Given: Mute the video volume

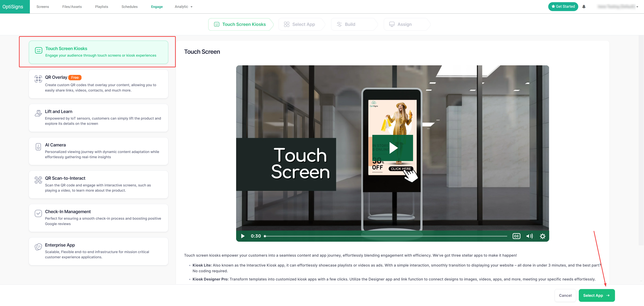Looking at the screenshot, I should coord(529,236).
